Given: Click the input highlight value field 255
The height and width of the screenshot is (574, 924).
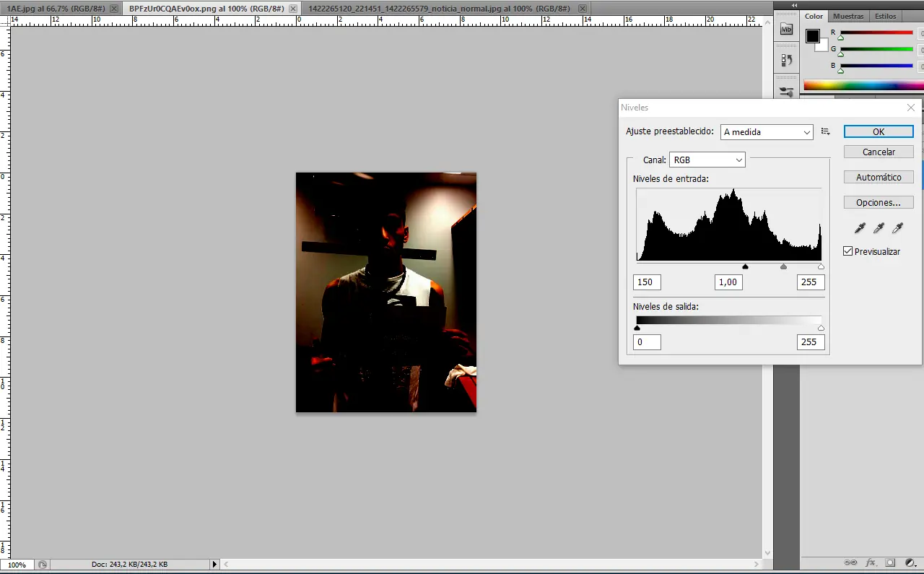Looking at the screenshot, I should click(811, 282).
